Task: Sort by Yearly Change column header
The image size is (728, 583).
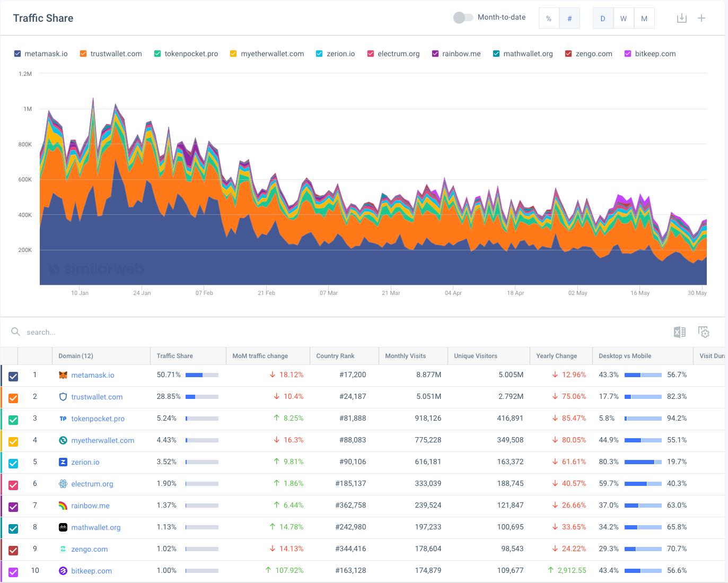Action: (x=556, y=356)
